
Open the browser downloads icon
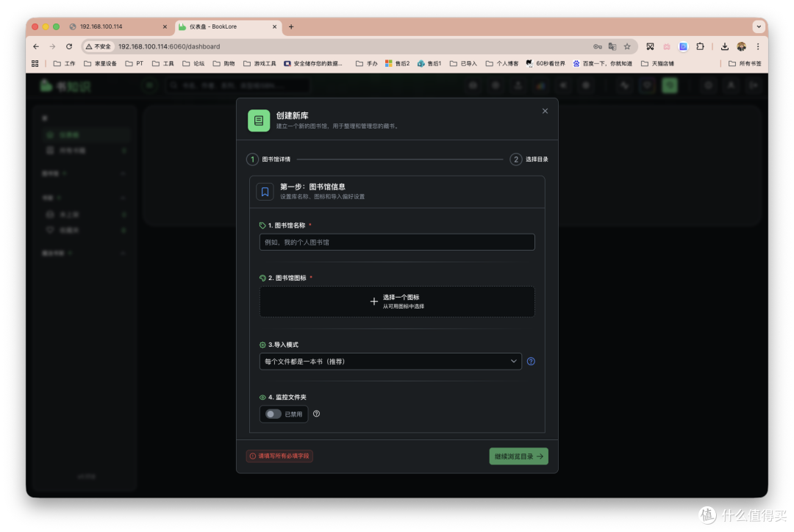(725, 46)
